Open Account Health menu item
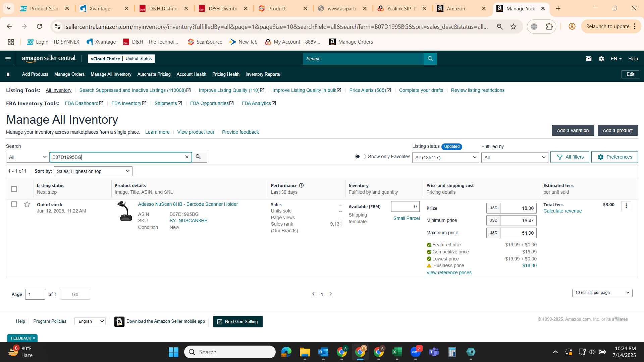This screenshot has height=362, width=644. (x=192, y=74)
